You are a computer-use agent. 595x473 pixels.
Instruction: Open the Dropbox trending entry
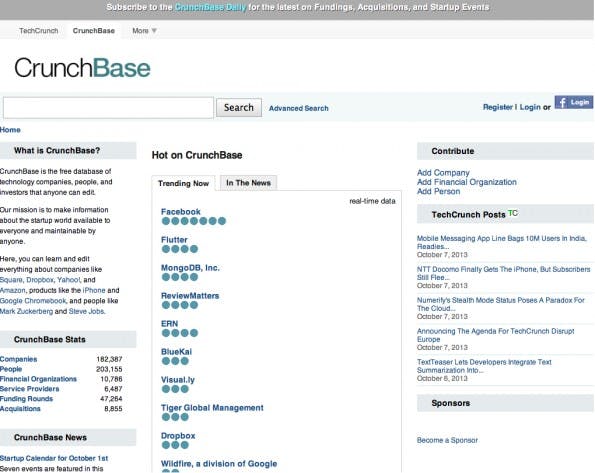tap(178, 436)
